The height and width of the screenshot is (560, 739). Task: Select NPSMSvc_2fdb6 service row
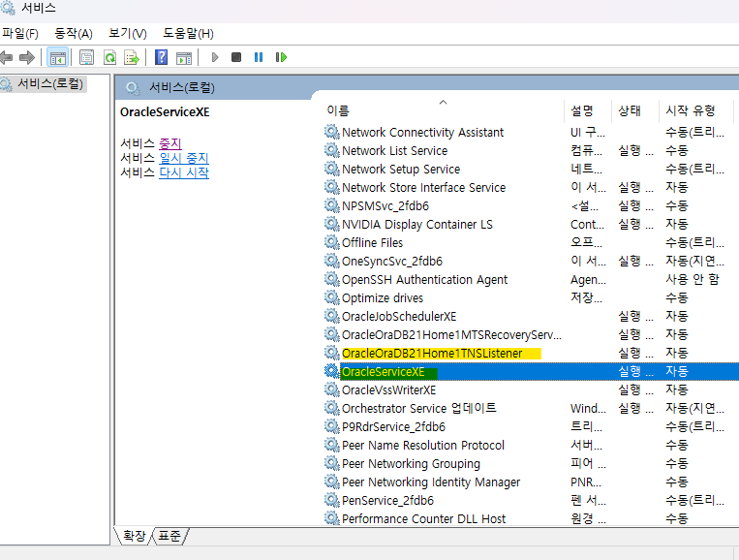[x=531, y=206]
